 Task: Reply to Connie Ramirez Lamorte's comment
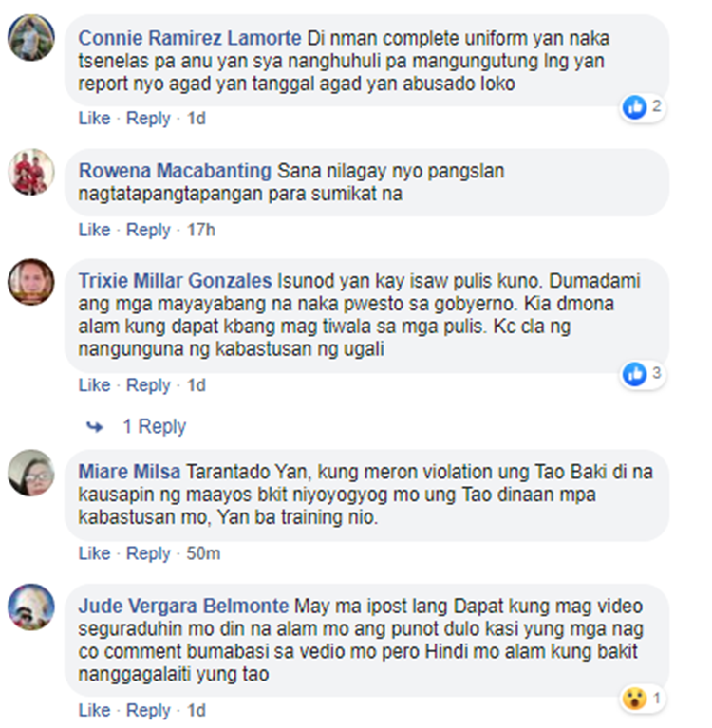(x=148, y=119)
